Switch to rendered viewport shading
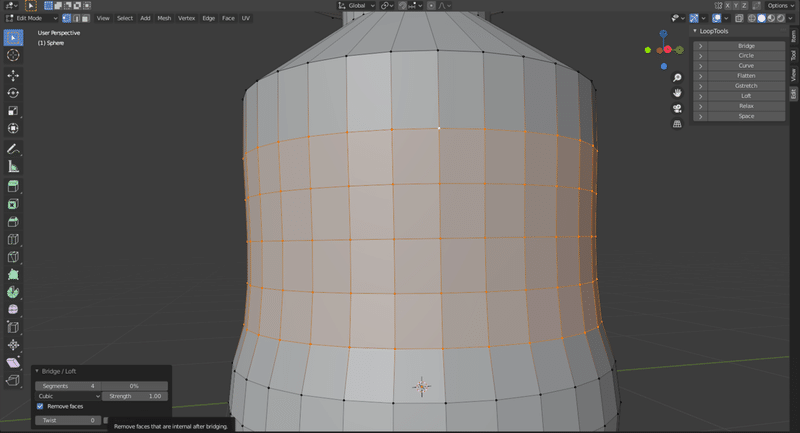The image size is (800, 433). click(781, 18)
